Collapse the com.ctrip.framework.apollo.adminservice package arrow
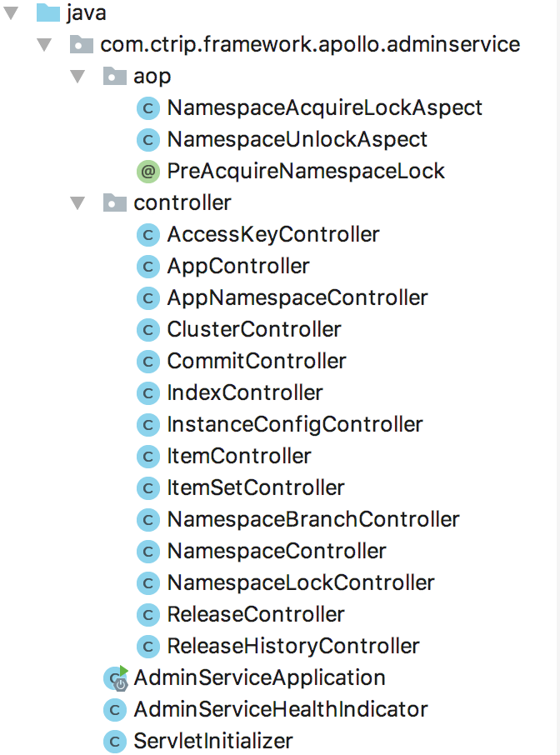The height and width of the screenshot is (755, 560). coord(43,44)
